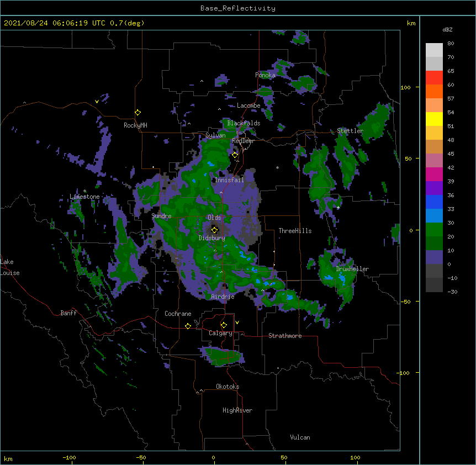Click the Drumheller label
The height and width of the screenshot is (465, 476).
click(x=352, y=269)
